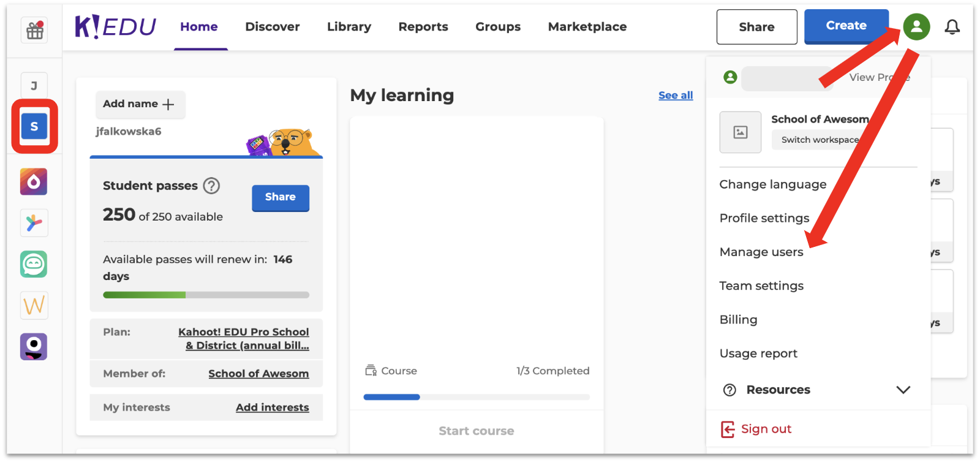The image size is (980, 462).
Task: Click See all link in My learning
Action: [676, 96]
